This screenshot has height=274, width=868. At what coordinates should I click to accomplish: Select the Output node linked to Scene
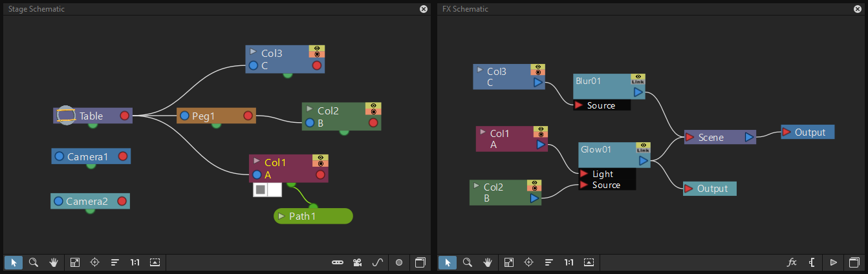(x=807, y=132)
